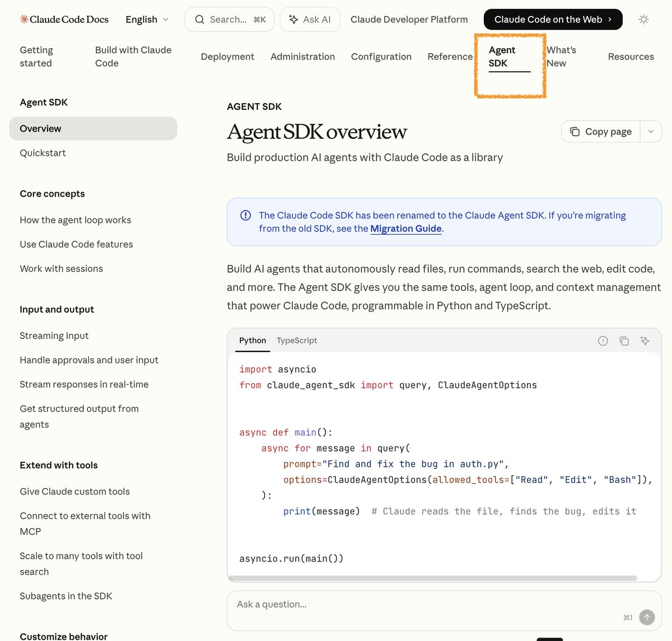Open Claude Developer Platform link
Image resolution: width=672 pixels, height=641 pixels.
point(409,20)
